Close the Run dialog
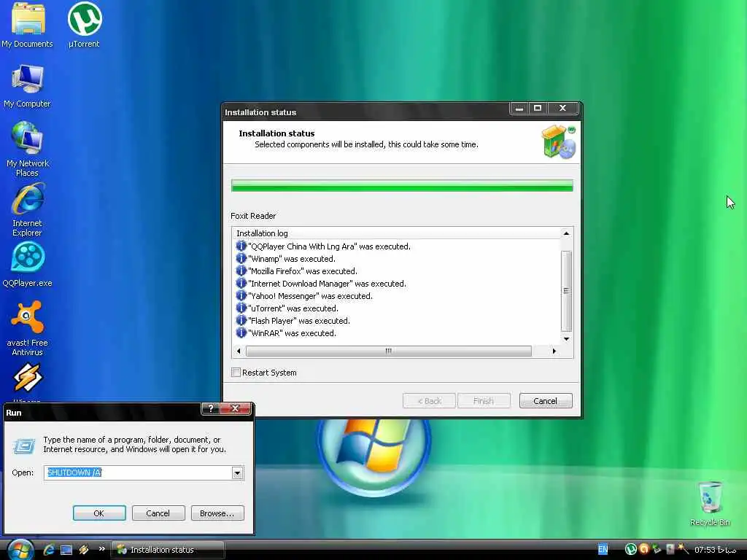The width and height of the screenshot is (747, 560). pyautogui.click(x=235, y=408)
